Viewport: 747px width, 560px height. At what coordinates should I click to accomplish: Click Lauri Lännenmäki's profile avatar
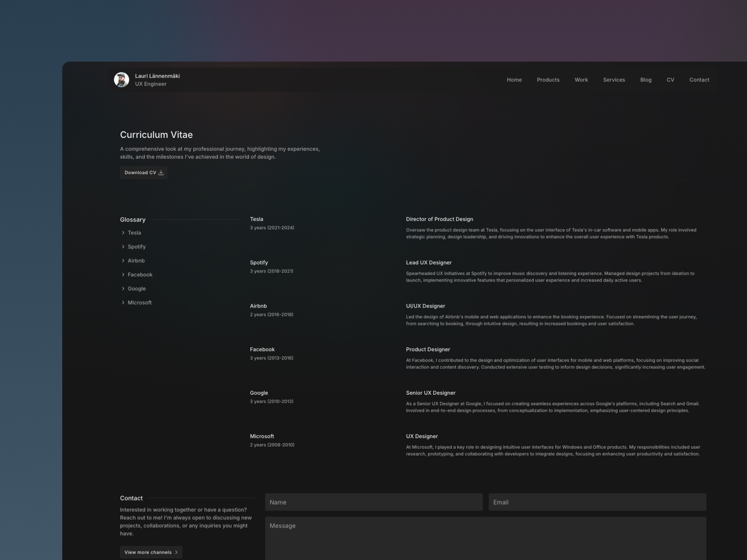point(121,80)
